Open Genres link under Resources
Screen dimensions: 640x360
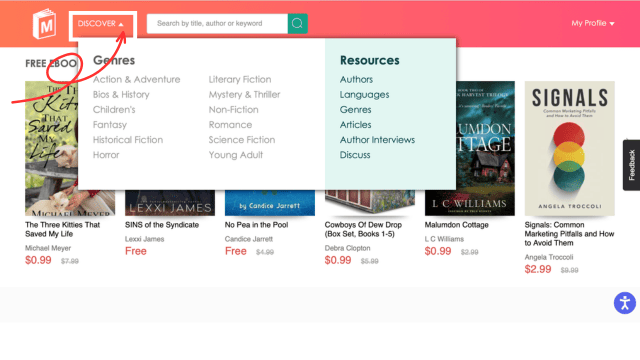coord(356,109)
